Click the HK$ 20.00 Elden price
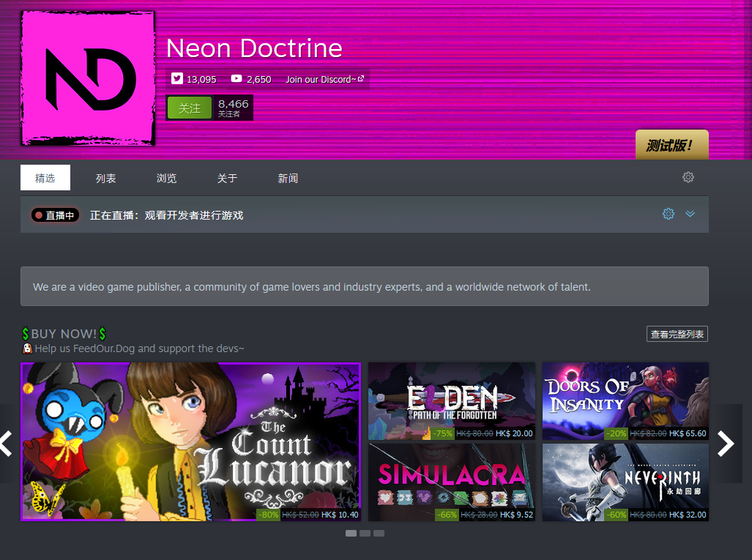 (x=514, y=433)
